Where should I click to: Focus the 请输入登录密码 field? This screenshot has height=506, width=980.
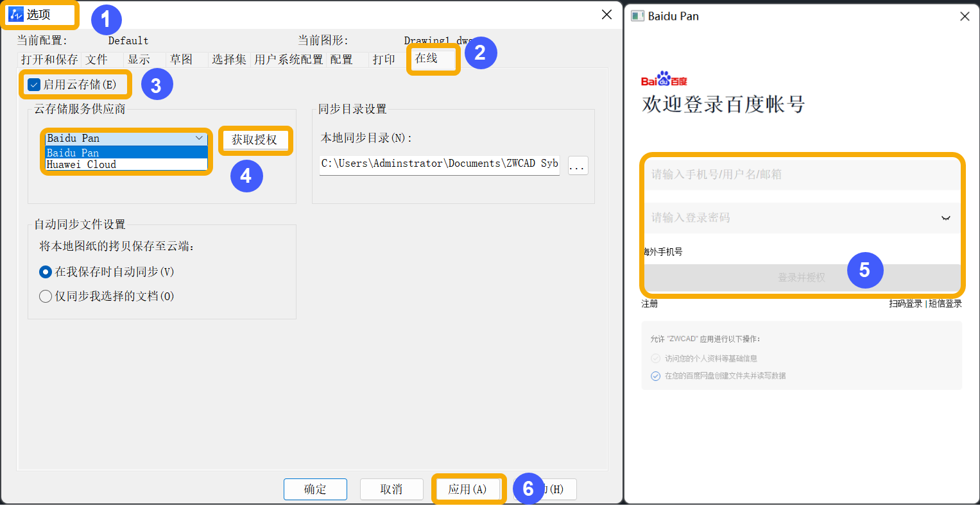click(x=802, y=218)
